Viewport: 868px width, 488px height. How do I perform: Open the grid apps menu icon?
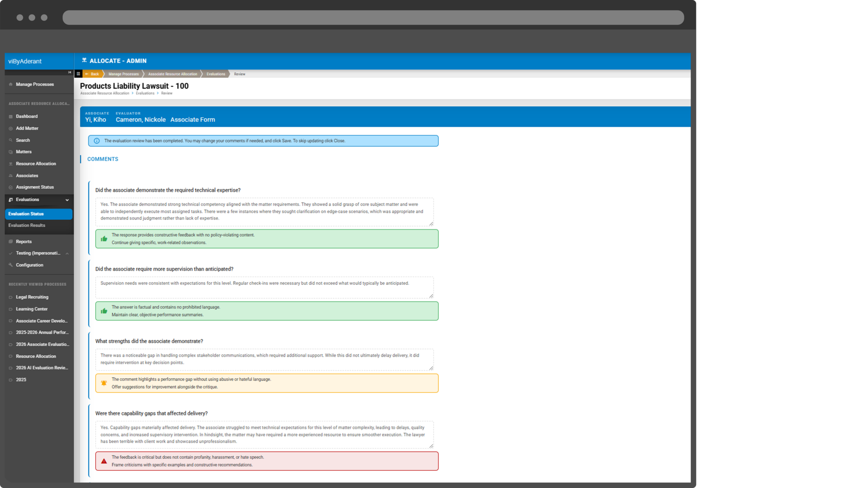[x=78, y=74]
